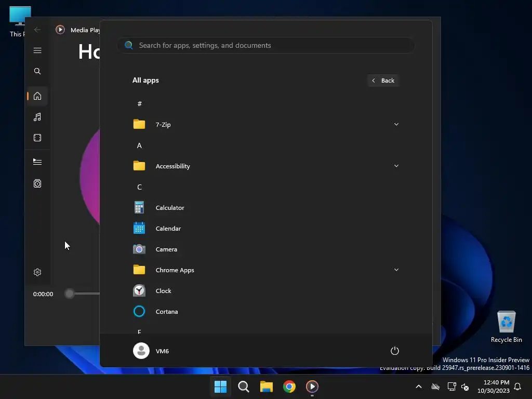Open File Explorer from taskbar
532x399 pixels.
267,387
